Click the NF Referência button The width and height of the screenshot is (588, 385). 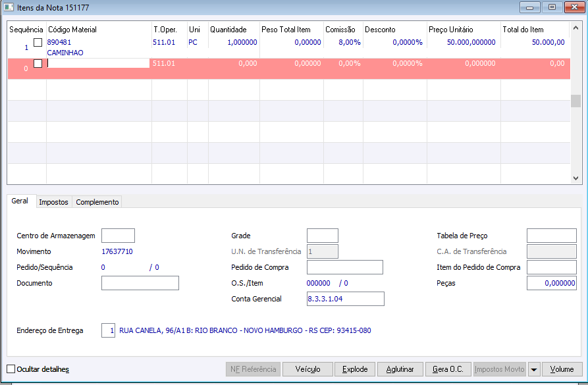(x=253, y=369)
